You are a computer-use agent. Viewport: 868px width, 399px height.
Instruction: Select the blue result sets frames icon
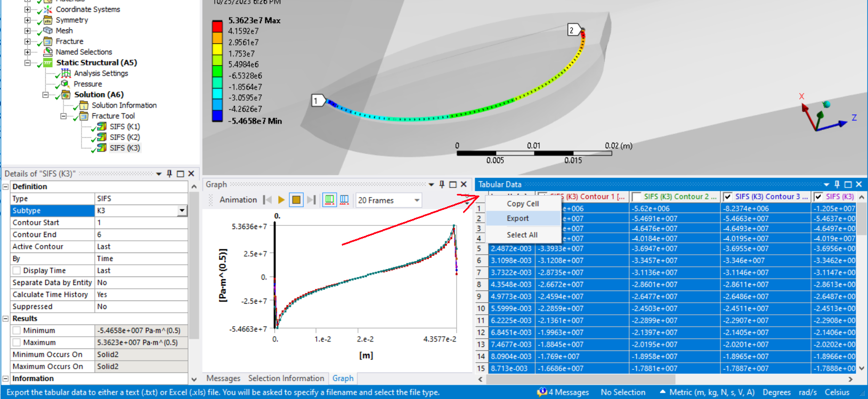pos(344,200)
